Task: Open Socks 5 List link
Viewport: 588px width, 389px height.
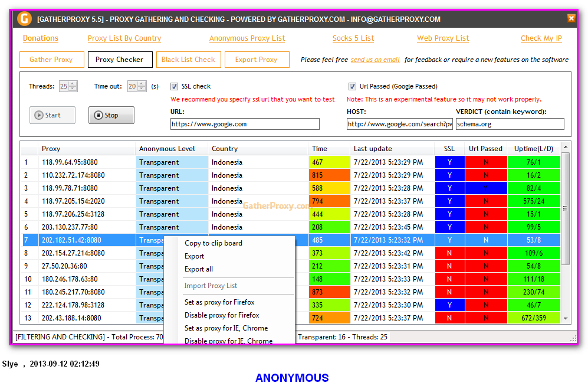Action: (353, 38)
